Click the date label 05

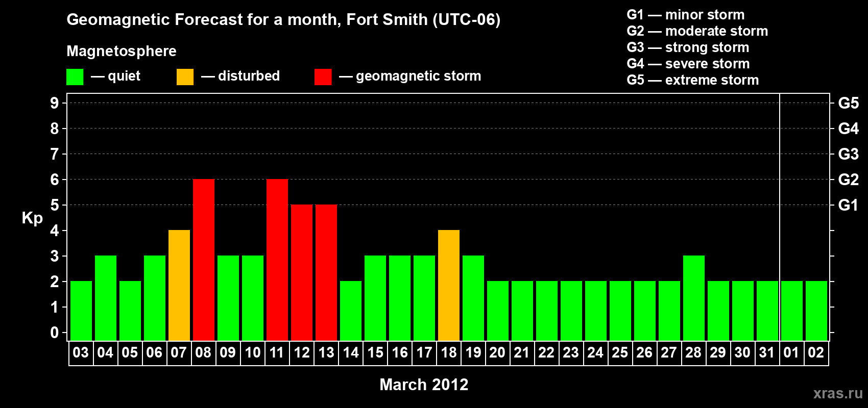point(130,353)
